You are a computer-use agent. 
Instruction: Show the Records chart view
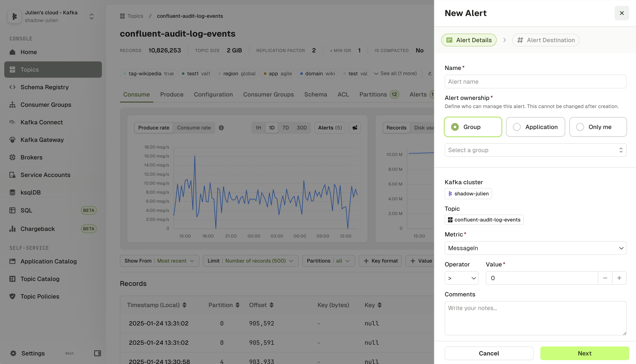click(396, 128)
